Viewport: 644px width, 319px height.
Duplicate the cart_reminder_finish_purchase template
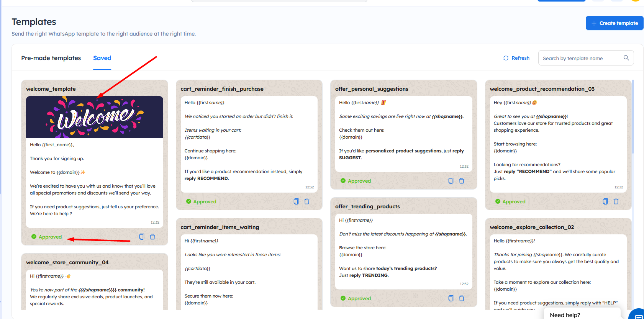pyautogui.click(x=296, y=201)
